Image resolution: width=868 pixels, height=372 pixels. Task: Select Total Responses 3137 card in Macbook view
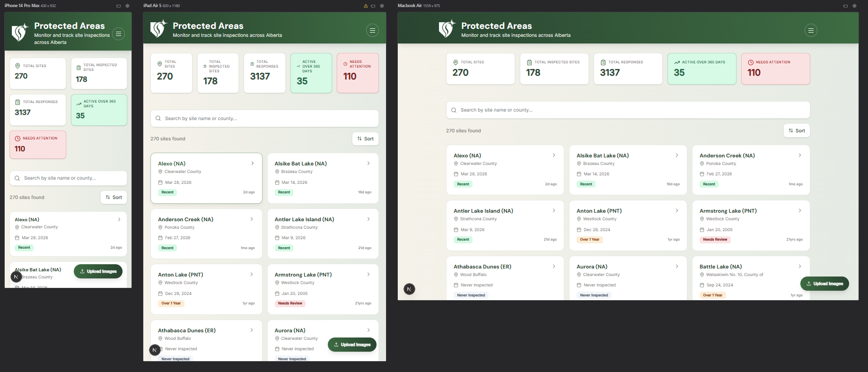point(628,69)
